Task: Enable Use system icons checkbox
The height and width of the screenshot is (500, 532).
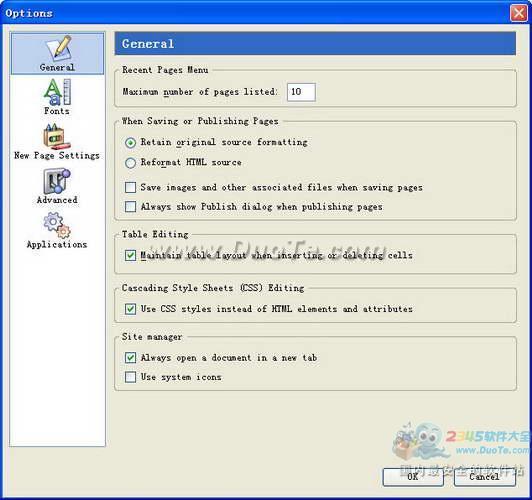Action: [x=130, y=377]
